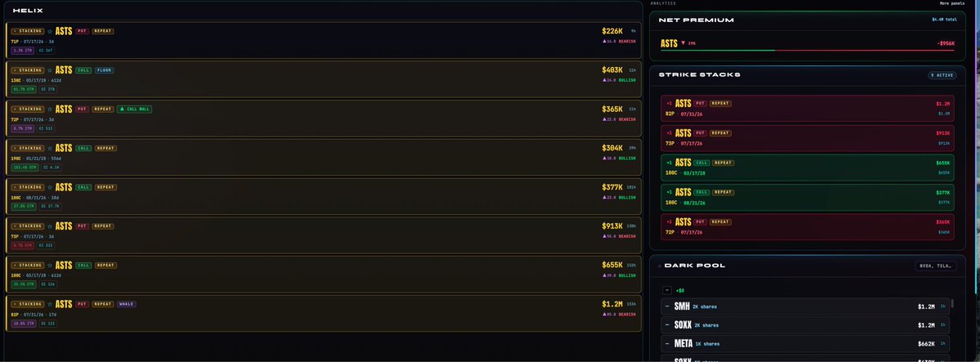
Task: Open the More panels link
Action: pyautogui.click(x=951, y=3)
